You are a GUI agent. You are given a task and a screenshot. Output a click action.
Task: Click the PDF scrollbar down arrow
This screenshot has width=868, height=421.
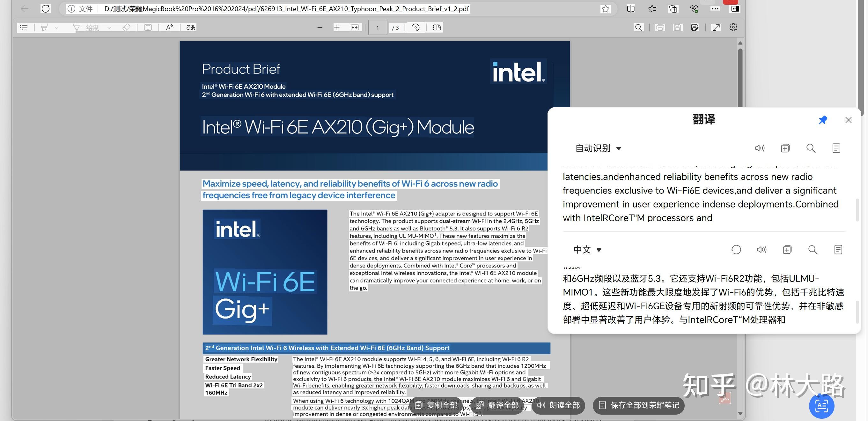tap(740, 413)
